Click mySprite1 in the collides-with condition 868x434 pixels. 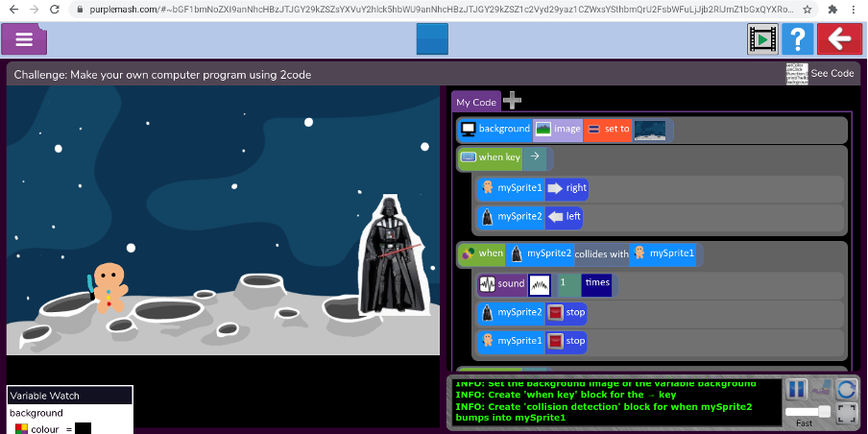663,253
